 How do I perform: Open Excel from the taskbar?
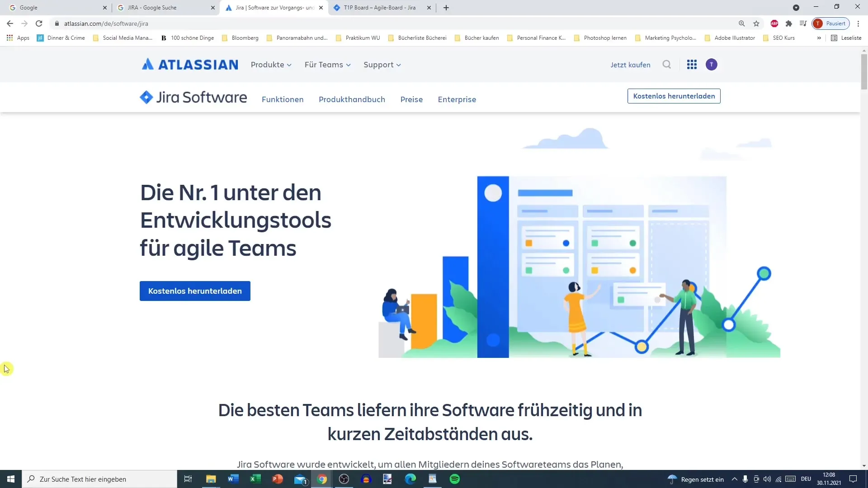(255, 479)
